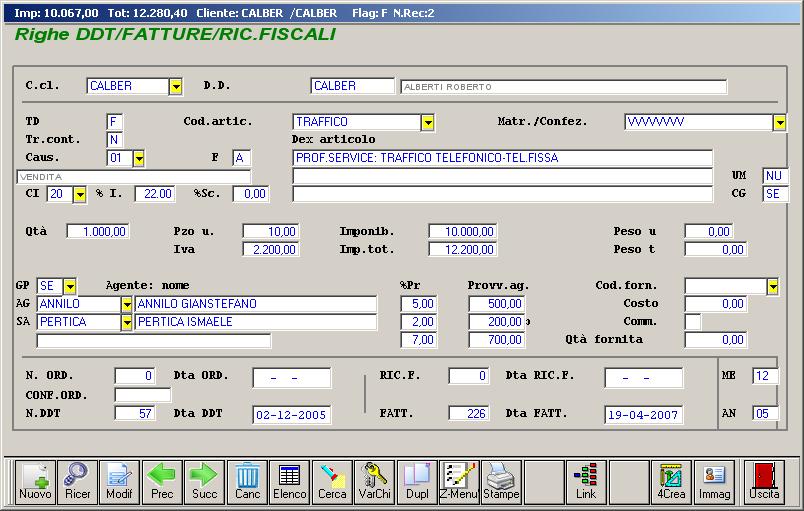The image size is (804, 511).
Task: Click the Nuovo new record icon
Action: pos(35,482)
